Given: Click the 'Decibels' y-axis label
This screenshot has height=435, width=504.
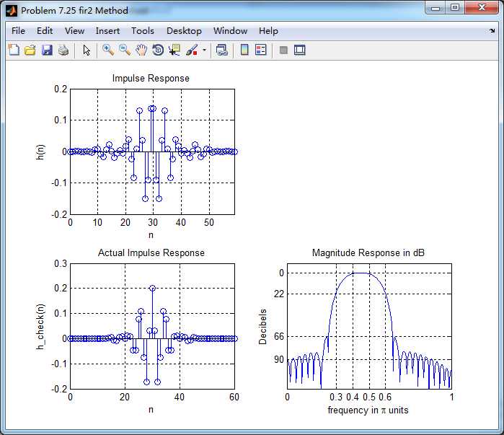Looking at the screenshot, I should 262,327.
